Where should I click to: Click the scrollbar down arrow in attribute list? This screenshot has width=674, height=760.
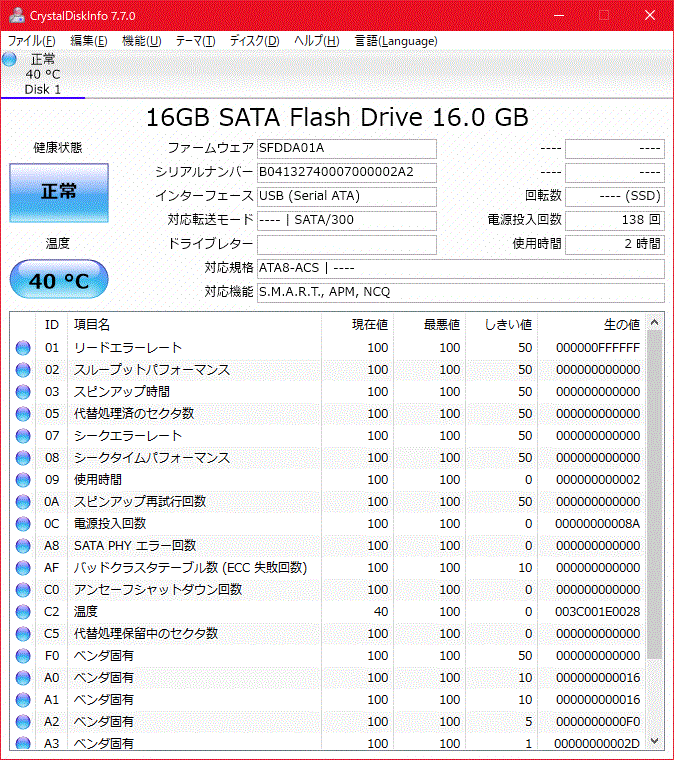coord(655,741)
